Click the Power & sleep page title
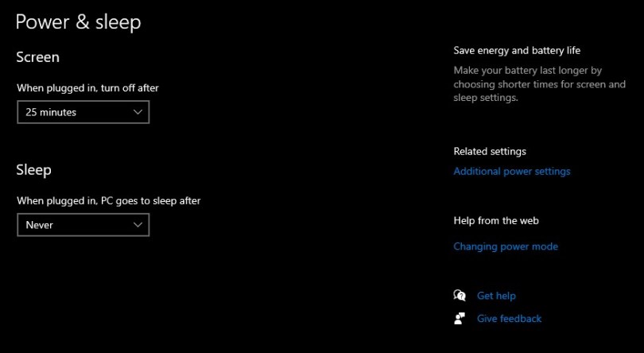 point(78,22)
